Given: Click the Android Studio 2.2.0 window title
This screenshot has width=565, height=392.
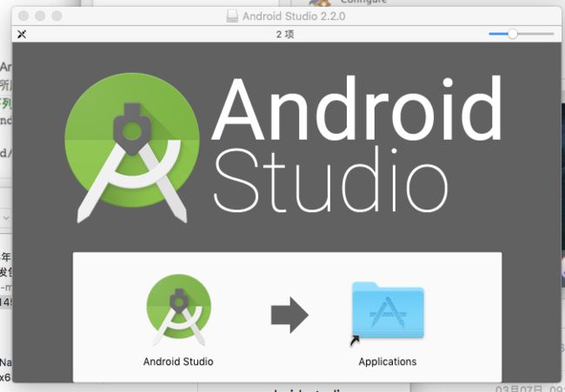Looking at the screenshot, I should [294, 17].
